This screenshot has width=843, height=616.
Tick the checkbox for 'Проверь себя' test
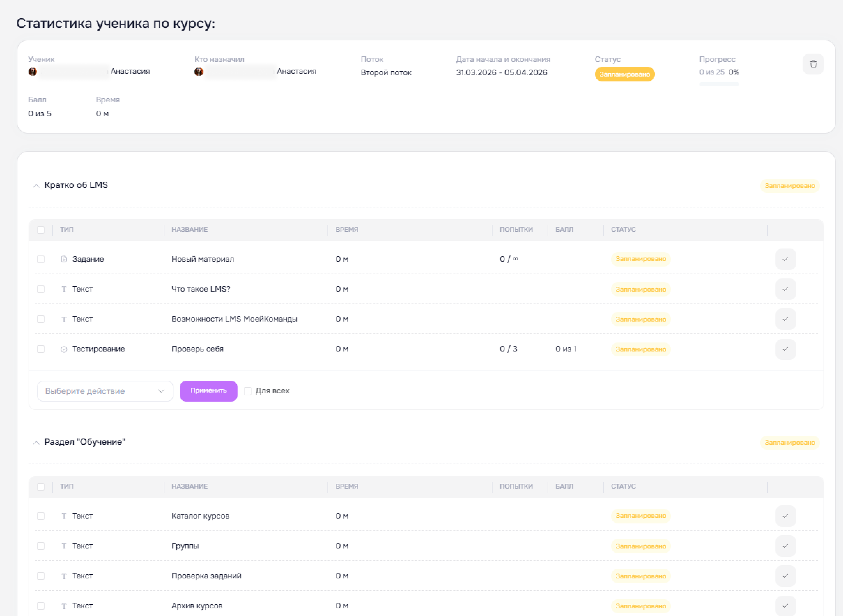point(41,349)
